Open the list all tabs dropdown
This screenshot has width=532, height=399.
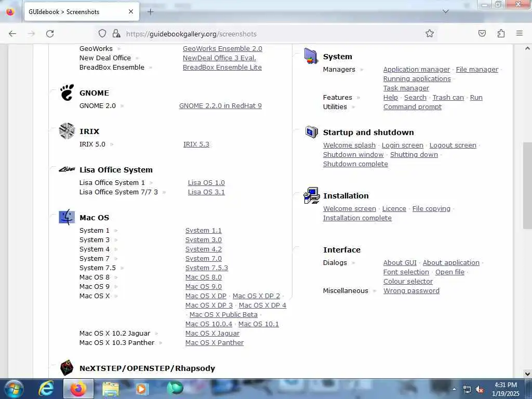[446, 11]
